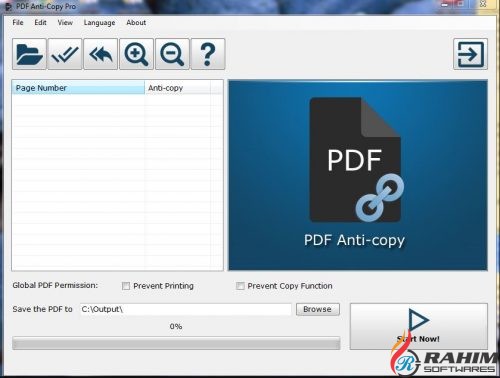Enable the Prevent Printing checkbox
The image size is (500, 378).
(x=126, y=286)
